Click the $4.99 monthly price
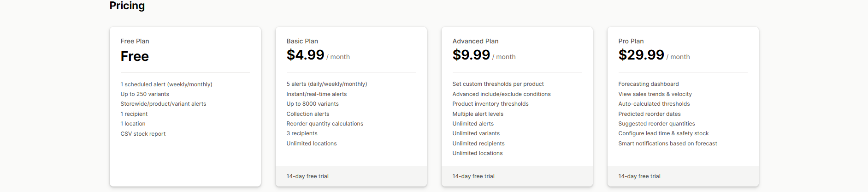The width and height of the screenshot is (868, 192). (305, 55)
